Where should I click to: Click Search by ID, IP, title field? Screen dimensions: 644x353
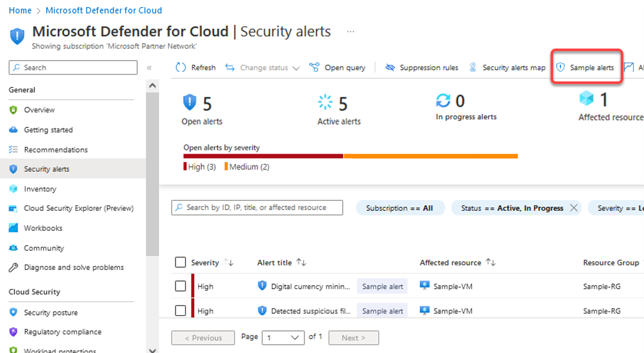[257, 207]
